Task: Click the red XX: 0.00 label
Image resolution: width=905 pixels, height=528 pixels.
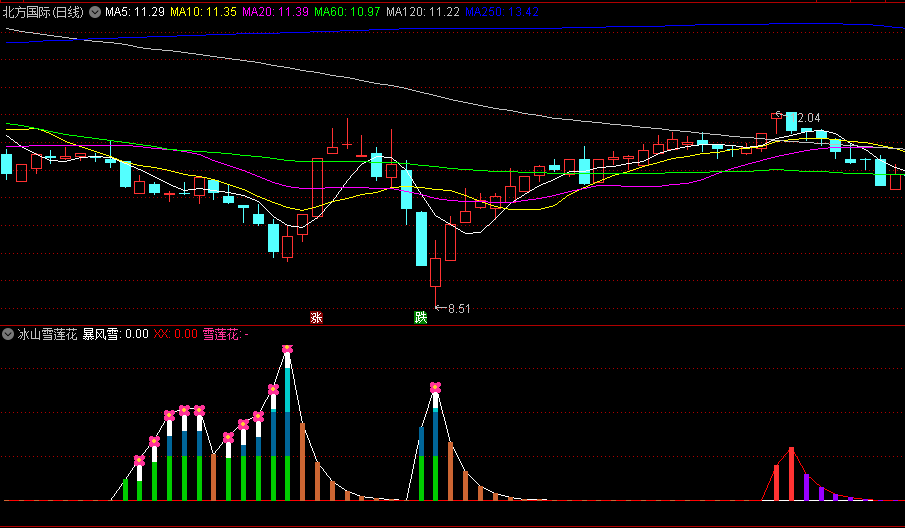Action: coord(175,334)
